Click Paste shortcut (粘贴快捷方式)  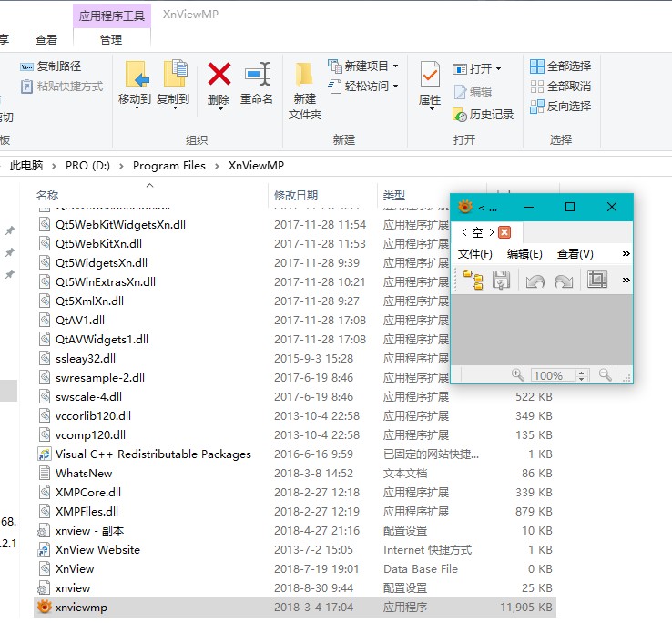(x=62, y=87)
